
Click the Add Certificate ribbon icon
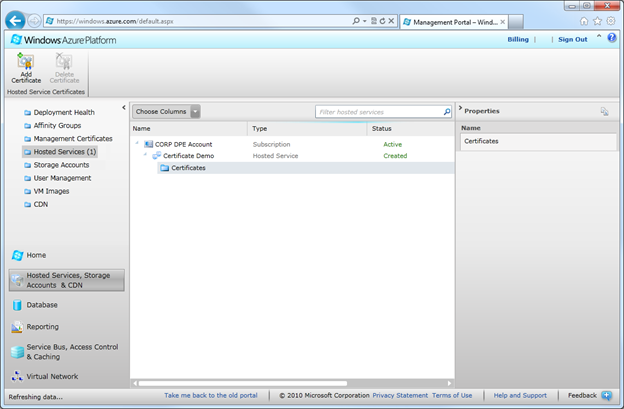tap(26, 64)
